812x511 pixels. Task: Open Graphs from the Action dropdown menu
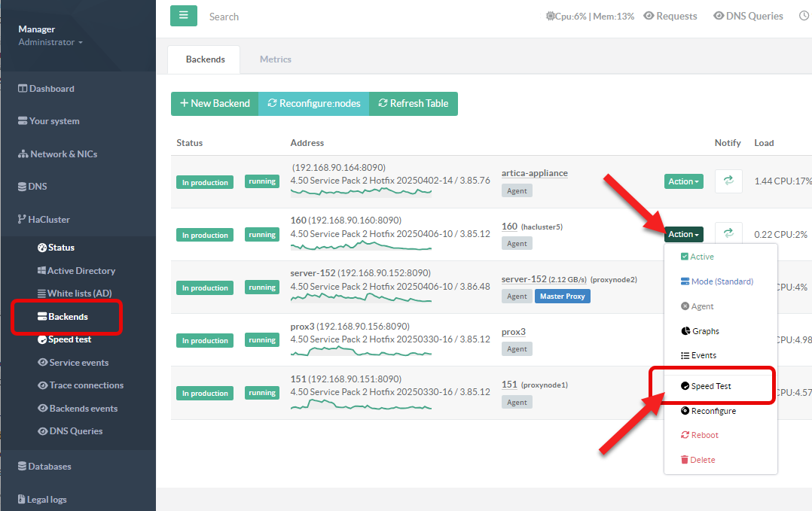tap(699, 331)
